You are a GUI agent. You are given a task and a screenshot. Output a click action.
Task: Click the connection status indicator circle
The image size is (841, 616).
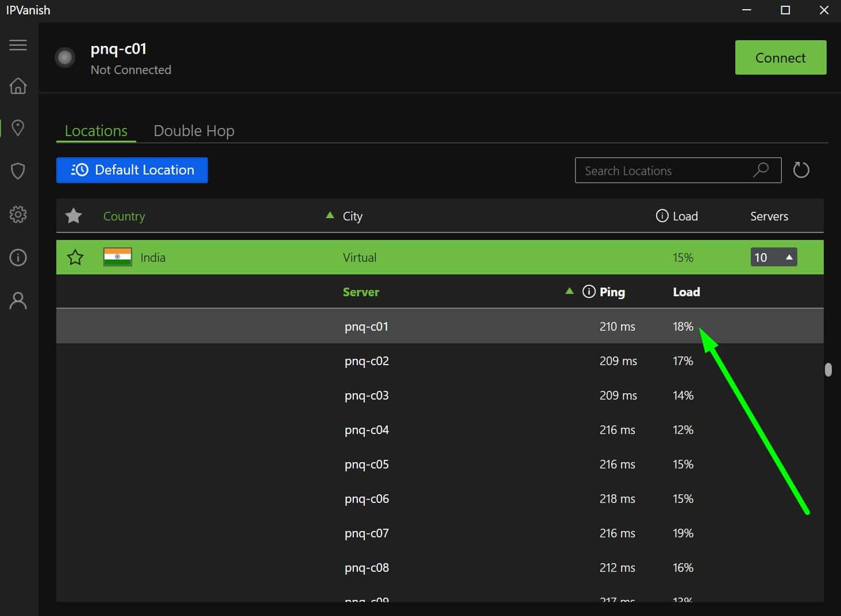click(65, 57)
